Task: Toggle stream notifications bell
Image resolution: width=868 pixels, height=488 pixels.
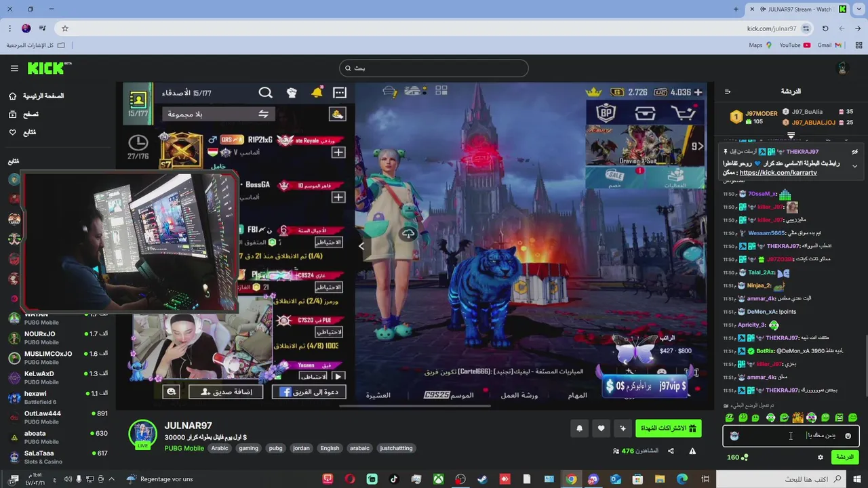Action: [579, 428]
